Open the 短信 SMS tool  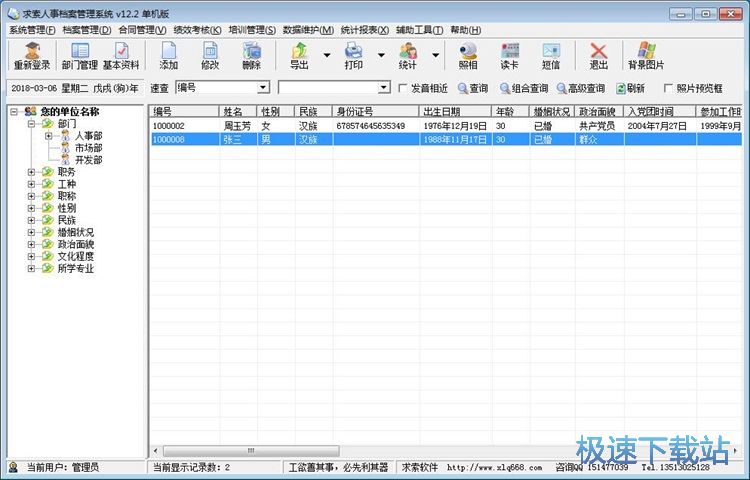pyautogui.click(x=551, y=56)
